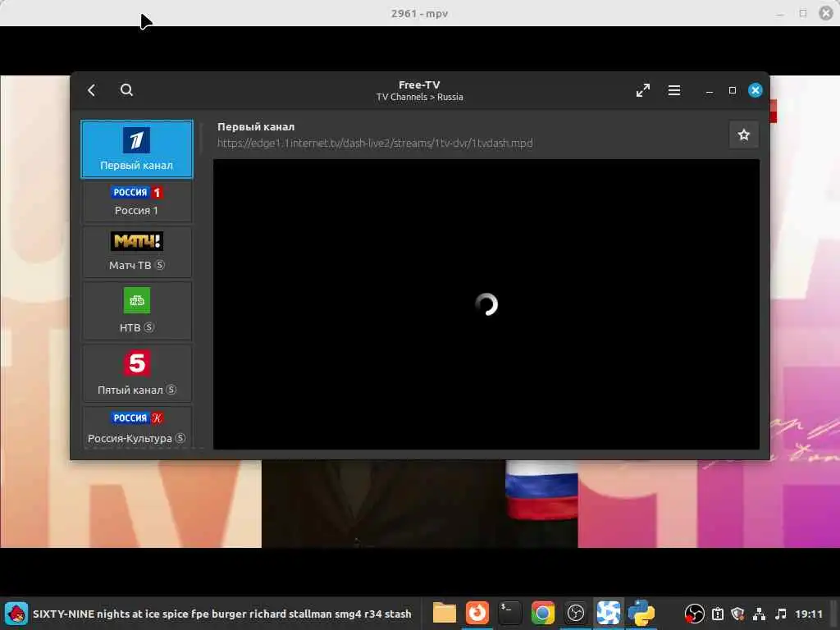Launch Firefox from the taskbar

pos(477,613)
